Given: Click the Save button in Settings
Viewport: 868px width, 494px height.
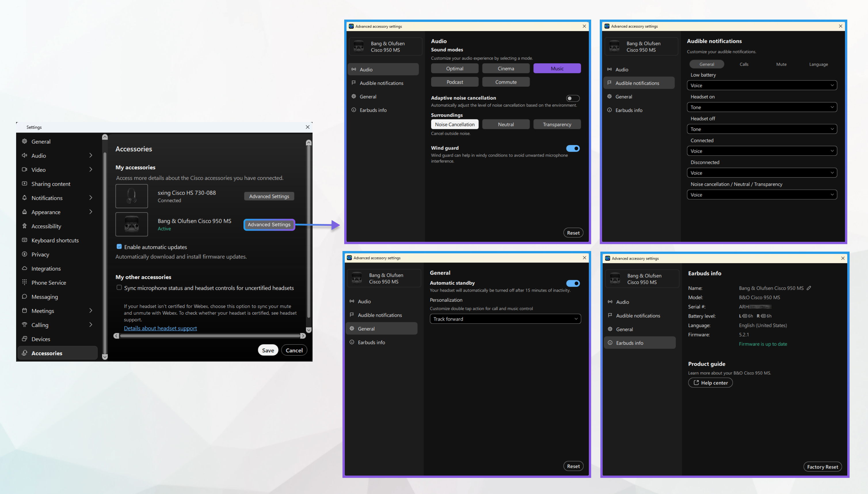Looking at the screenshot, I should (268, 350).
